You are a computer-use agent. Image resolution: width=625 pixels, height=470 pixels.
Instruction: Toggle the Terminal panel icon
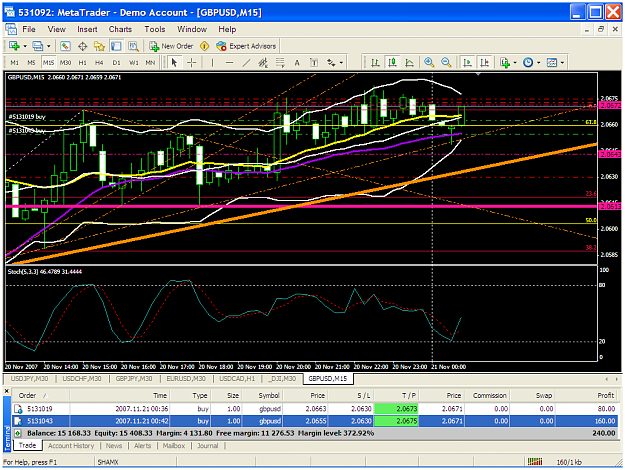(116, 46)
